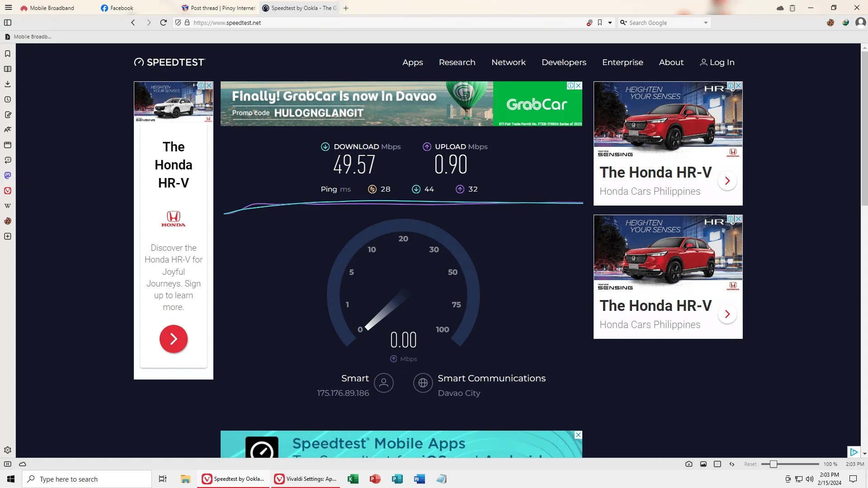Close the GrabCar banner ad
The image size is (868, 488).
(x=578, y=85)
